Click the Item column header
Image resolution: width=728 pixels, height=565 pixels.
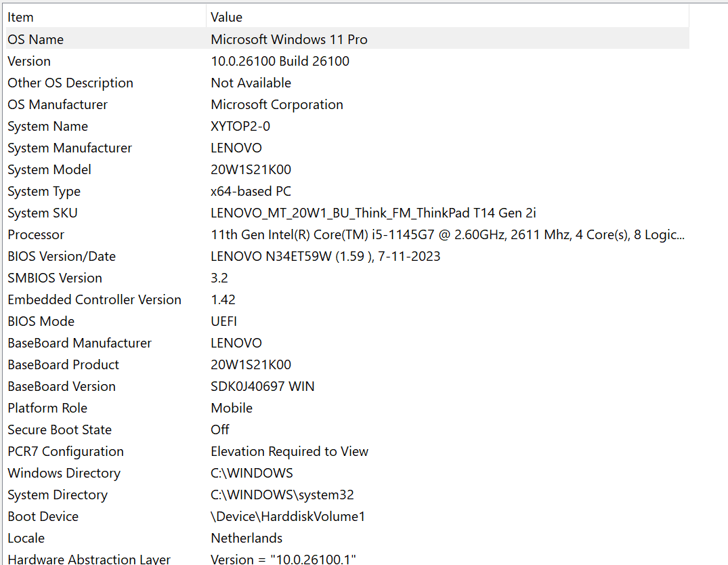[x=105, y=17]
